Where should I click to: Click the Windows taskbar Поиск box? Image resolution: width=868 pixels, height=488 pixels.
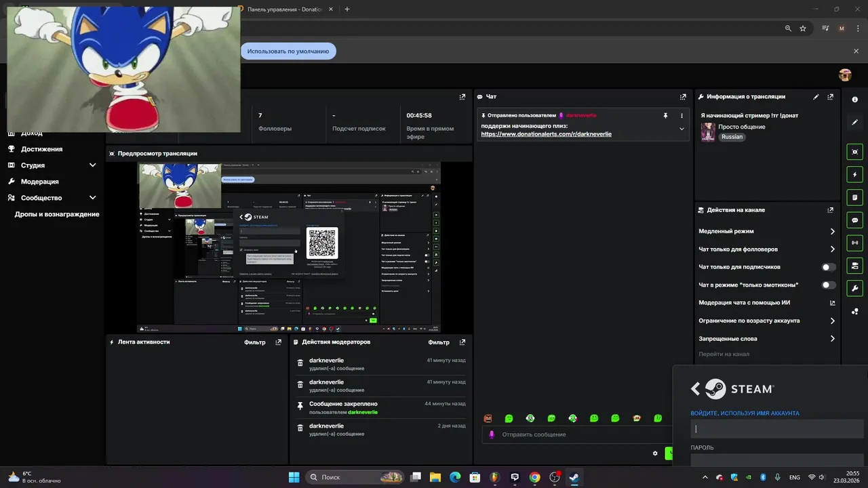pos(355,477)
